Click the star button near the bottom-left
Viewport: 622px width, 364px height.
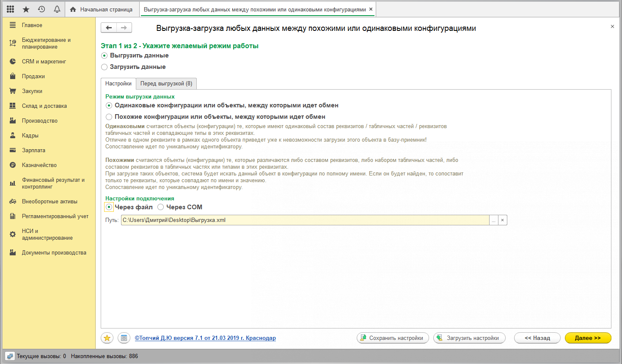(x=107, y=338)
